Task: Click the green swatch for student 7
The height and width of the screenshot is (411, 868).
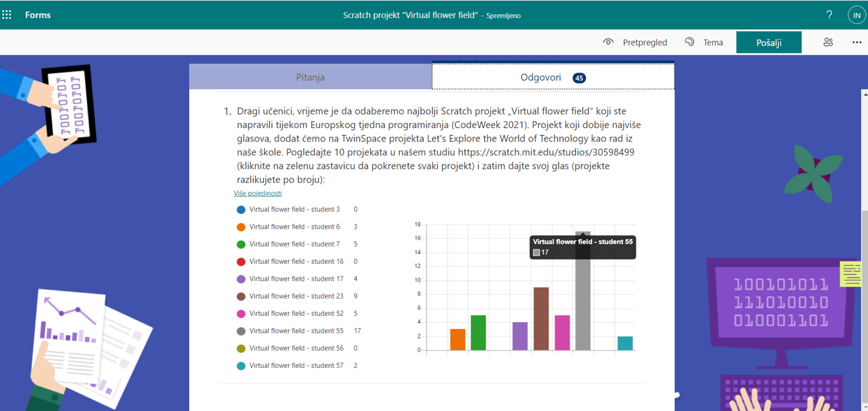Action: (241, 245)
